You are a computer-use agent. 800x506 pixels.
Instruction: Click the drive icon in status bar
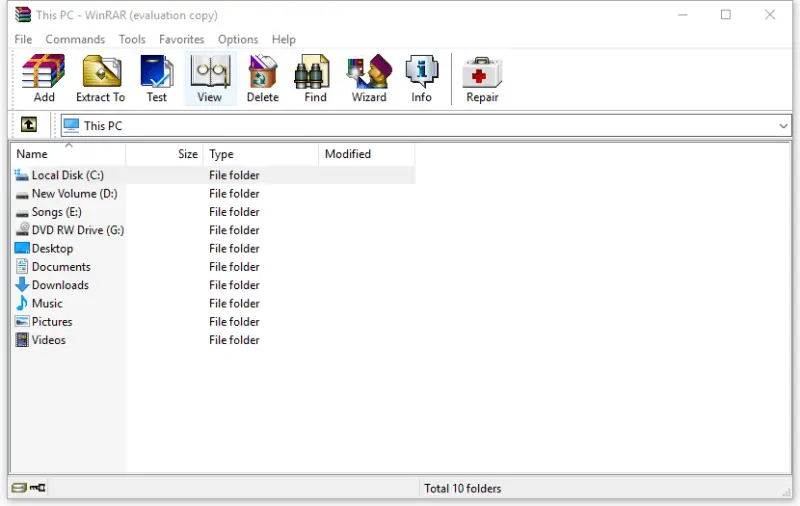coord(19,488)
